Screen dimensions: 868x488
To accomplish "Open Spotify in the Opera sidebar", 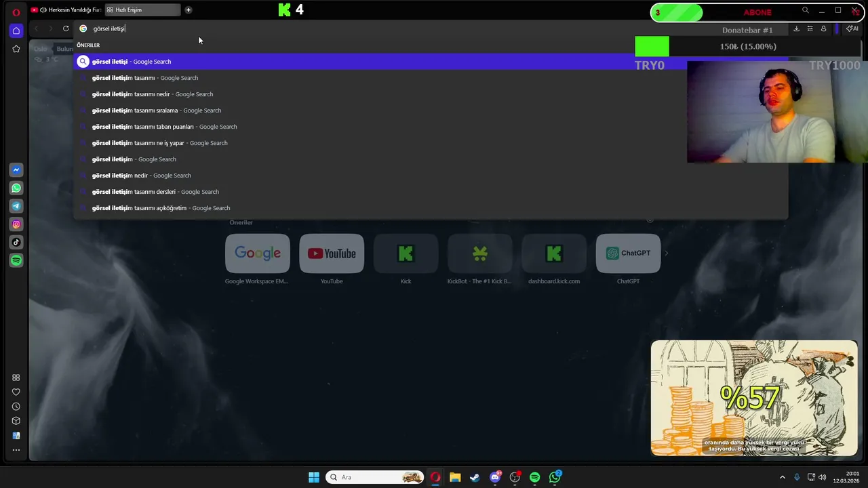I will tap(16, 260).
